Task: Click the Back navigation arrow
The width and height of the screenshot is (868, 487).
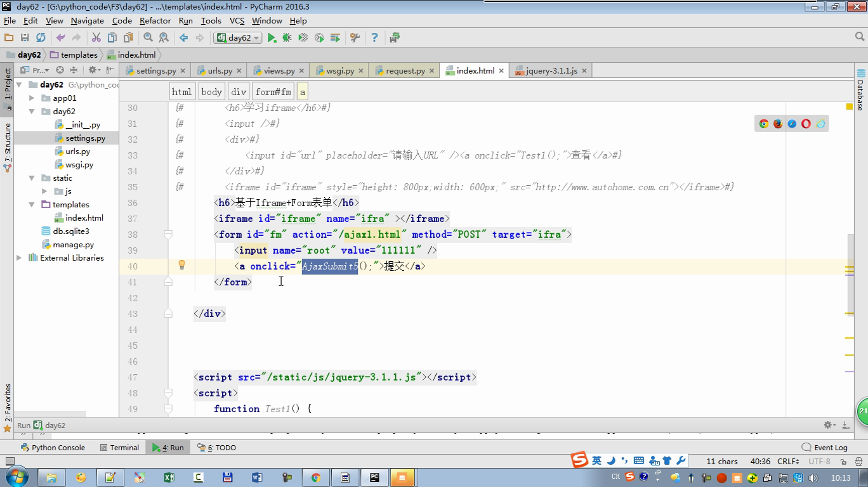Action: coord(184,38)
